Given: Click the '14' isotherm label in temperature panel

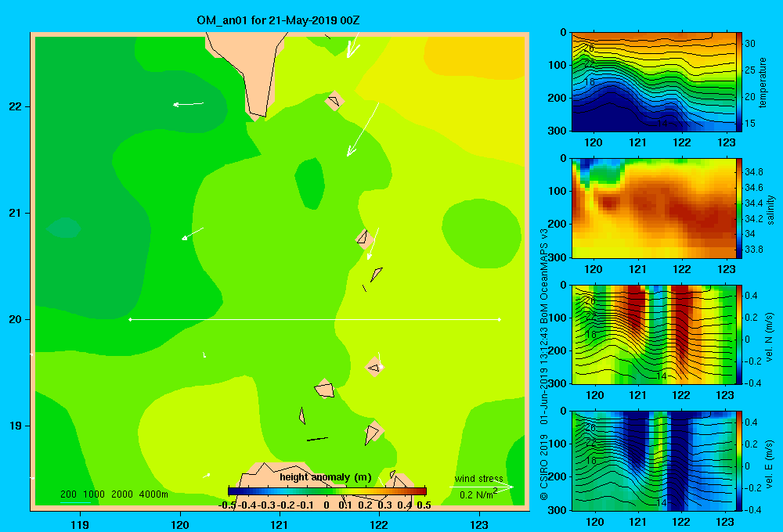Looking at the screenshot, I should [662, 123].
